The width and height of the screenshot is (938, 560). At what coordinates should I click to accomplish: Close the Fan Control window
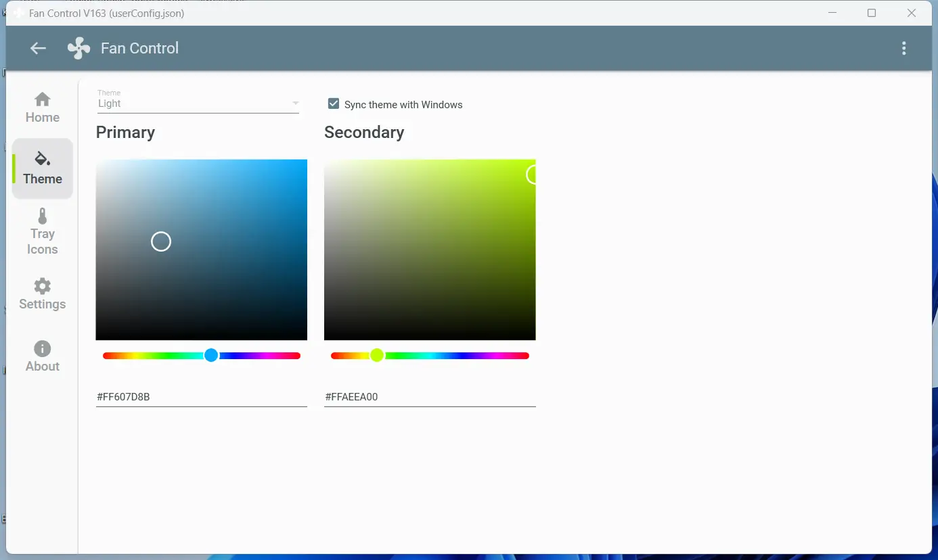912,13
